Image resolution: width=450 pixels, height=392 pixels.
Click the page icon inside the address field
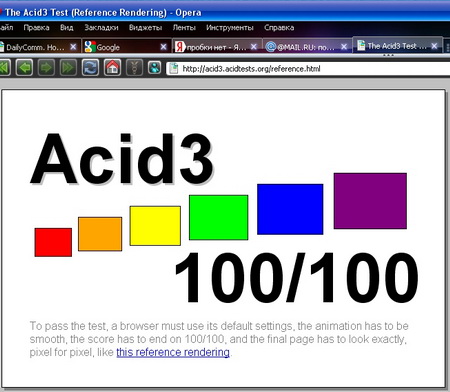point(174,69)
